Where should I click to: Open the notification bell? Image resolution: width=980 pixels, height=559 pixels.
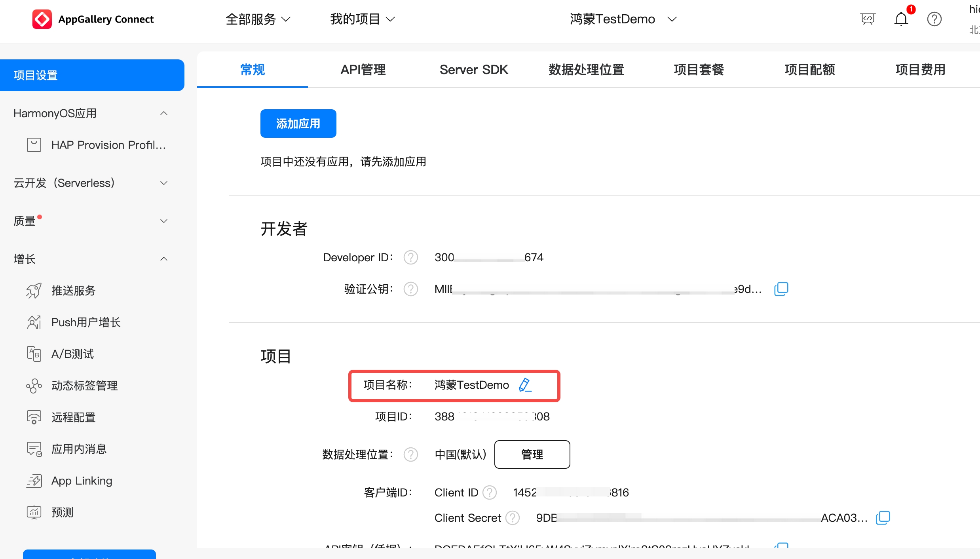coord(901,19)
